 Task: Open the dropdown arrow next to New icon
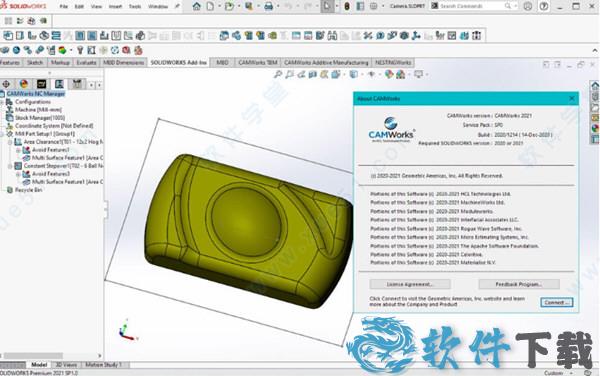pos(219,7)
